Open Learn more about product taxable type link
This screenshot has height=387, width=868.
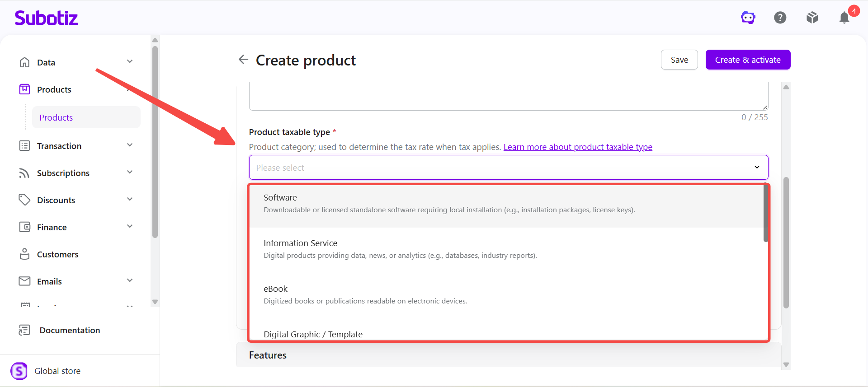coord(578,147)
